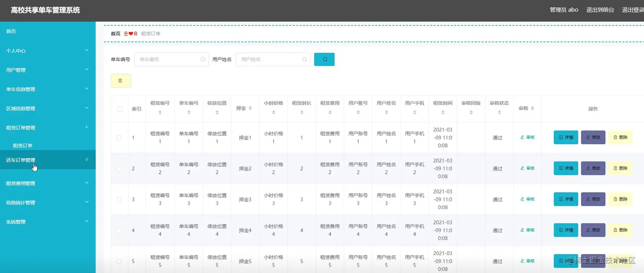Screen dimensions: 644x273
Task: Check the checkbox for row 4
Action: (119, 230)
